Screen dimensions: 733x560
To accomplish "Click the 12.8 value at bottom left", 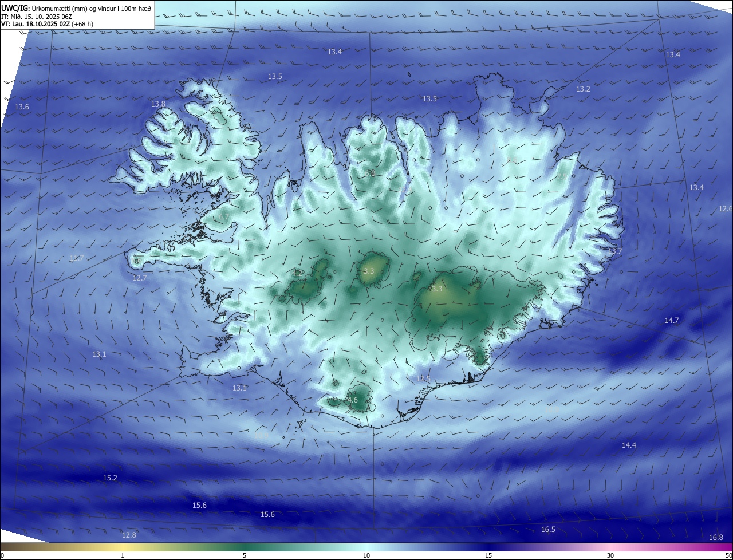I will click(129, 535).
